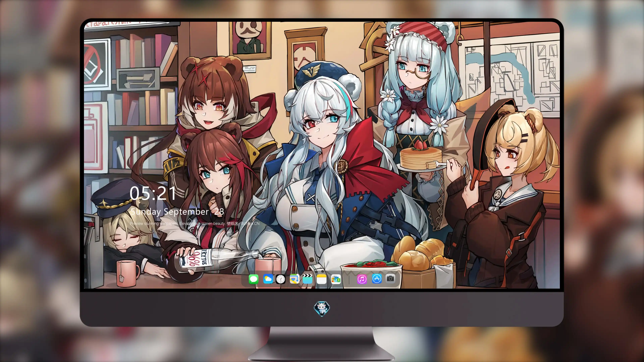The image size is (644, 362).
Task: Open the Clock app in the dock
Action: coord(281,279)
